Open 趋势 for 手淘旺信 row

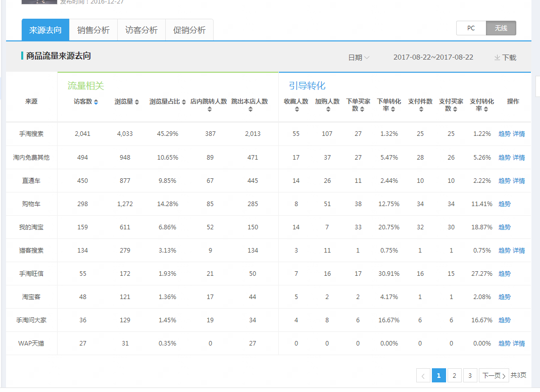(505, 274)
